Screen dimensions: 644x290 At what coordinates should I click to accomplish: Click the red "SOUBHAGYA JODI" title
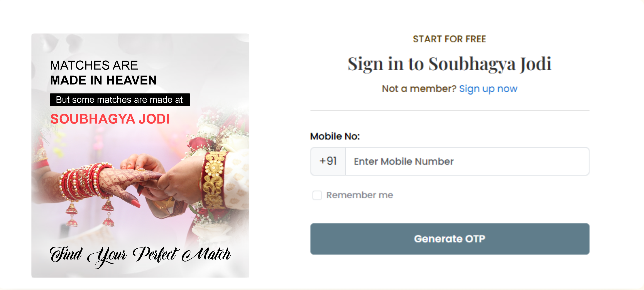pyautogui.click(x=110, y=119)
